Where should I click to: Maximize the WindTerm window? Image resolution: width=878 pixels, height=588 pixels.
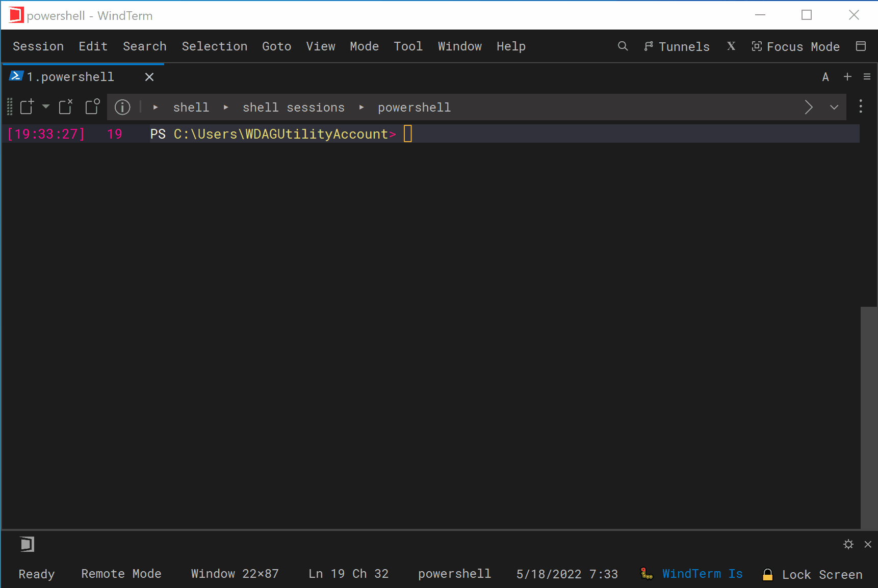coord(807,15)
